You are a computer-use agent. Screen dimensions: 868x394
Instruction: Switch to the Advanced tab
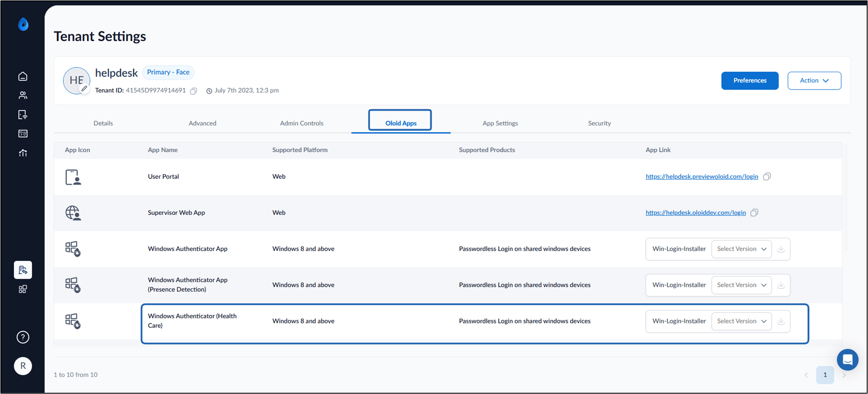coord(203,123)
